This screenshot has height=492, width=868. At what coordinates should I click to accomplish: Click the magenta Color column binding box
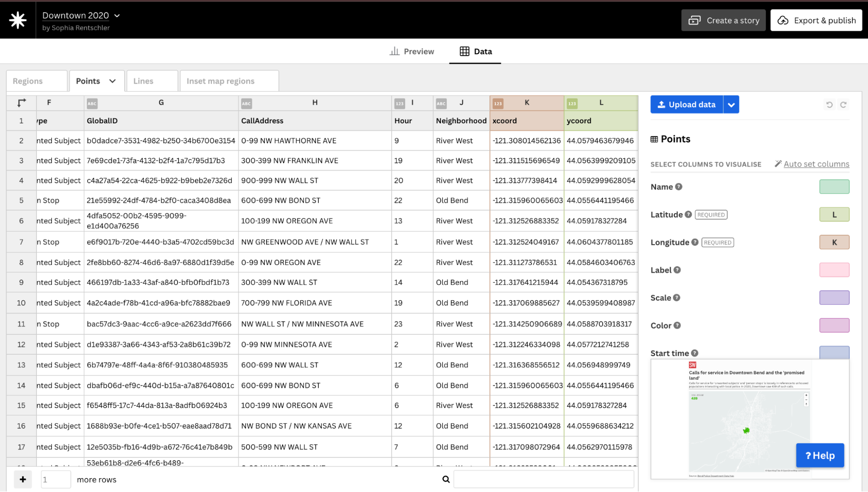834,326
